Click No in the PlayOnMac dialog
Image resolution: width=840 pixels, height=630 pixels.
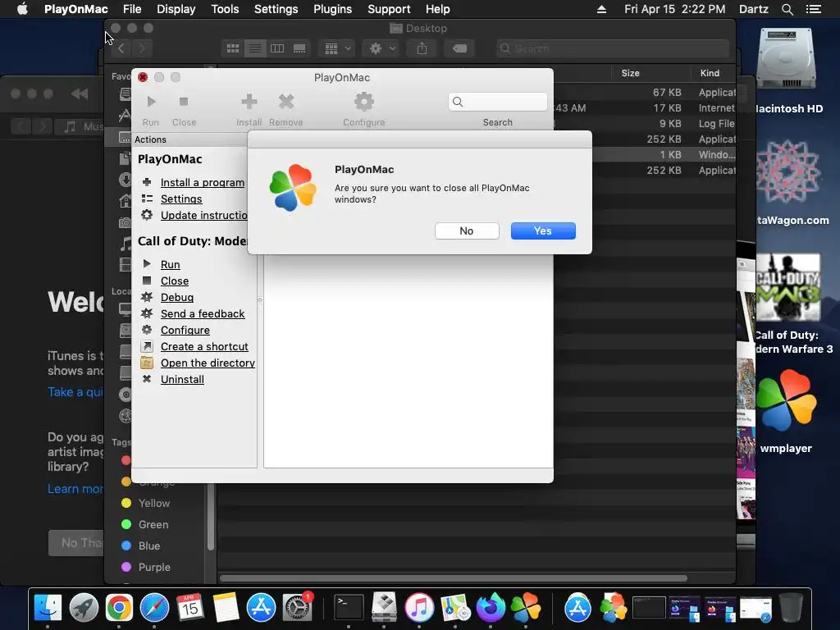point(467,231)
